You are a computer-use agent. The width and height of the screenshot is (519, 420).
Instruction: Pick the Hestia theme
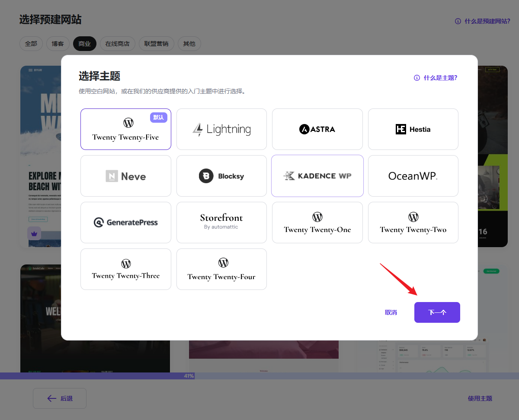pos(413,129)
